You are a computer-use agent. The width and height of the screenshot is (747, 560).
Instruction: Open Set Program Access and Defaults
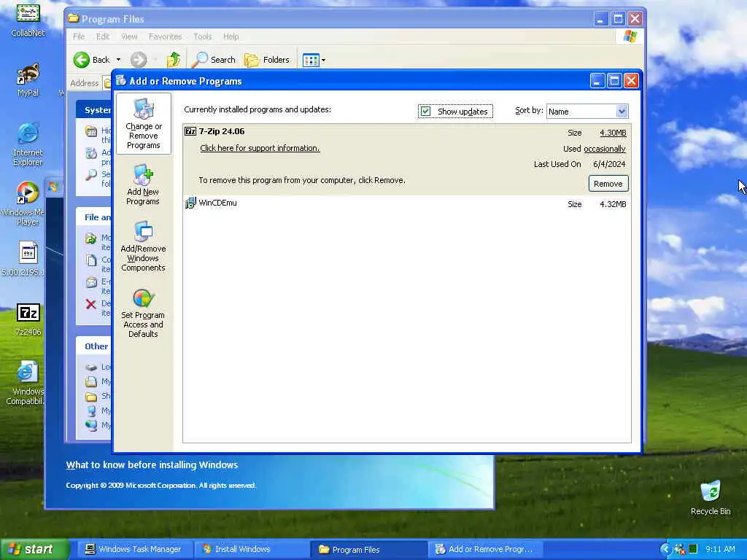pyautogui.click(x=143, y=314)
